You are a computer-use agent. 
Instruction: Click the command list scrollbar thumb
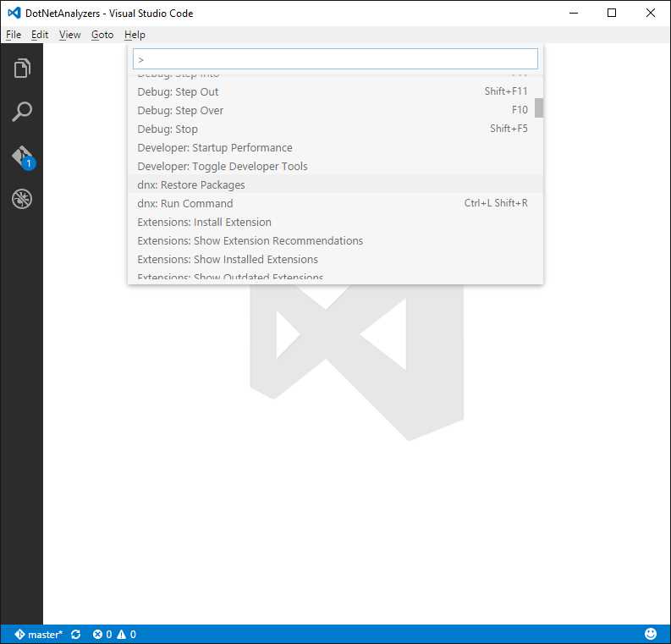(x=539, y=107)
